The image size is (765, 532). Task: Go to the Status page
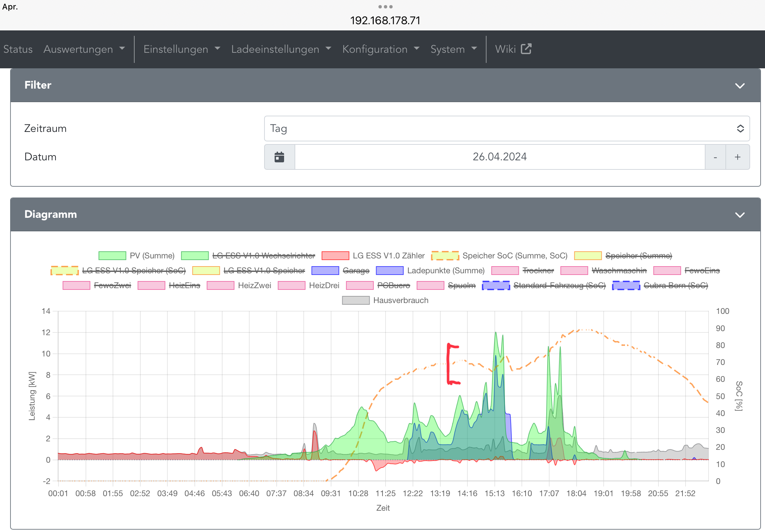click(18, 49)
